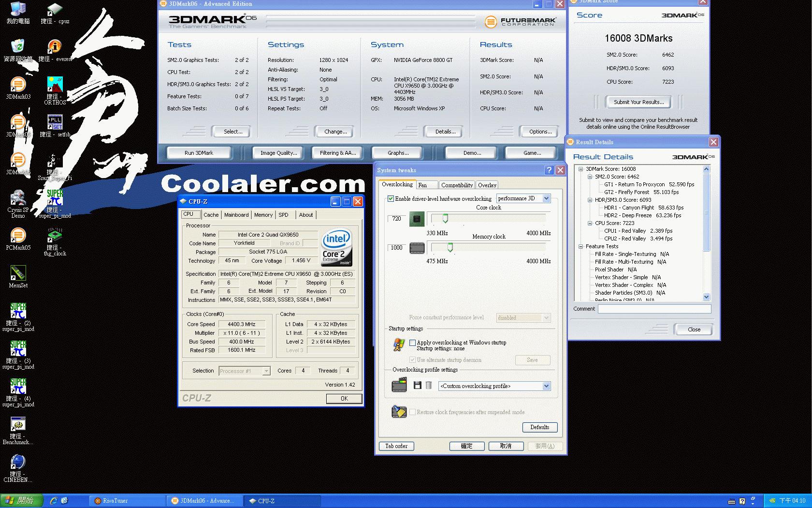Viewport: 812px width, 508px height.
Task: Open the thg_clock desktop shortcut
Action: click(x=55, y=242)
